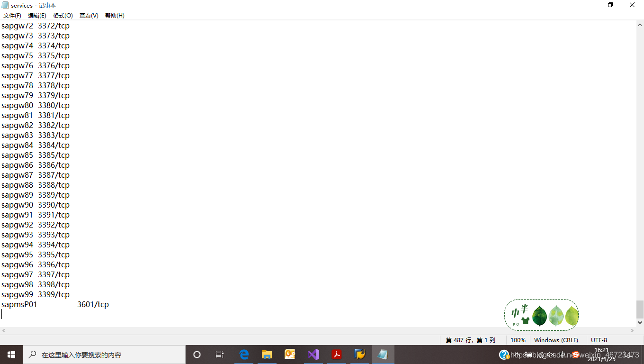Open the SAP Logon taskbar icon

point(359,355)
